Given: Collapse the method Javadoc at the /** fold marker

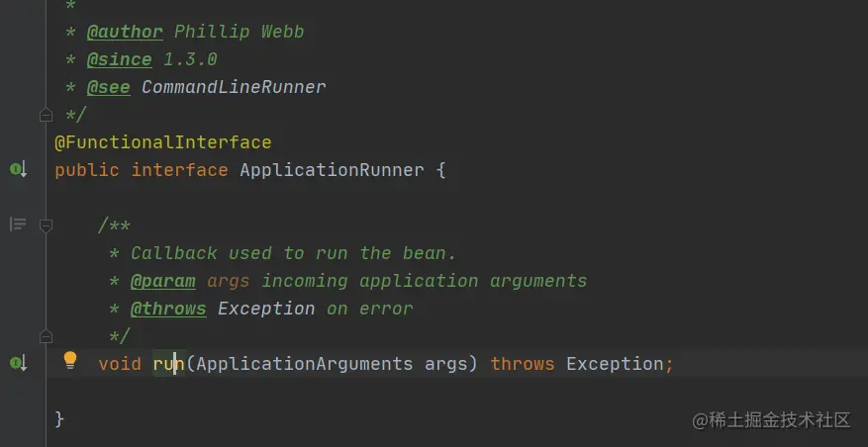Looking at the screenshot, I should click(46, 225).
